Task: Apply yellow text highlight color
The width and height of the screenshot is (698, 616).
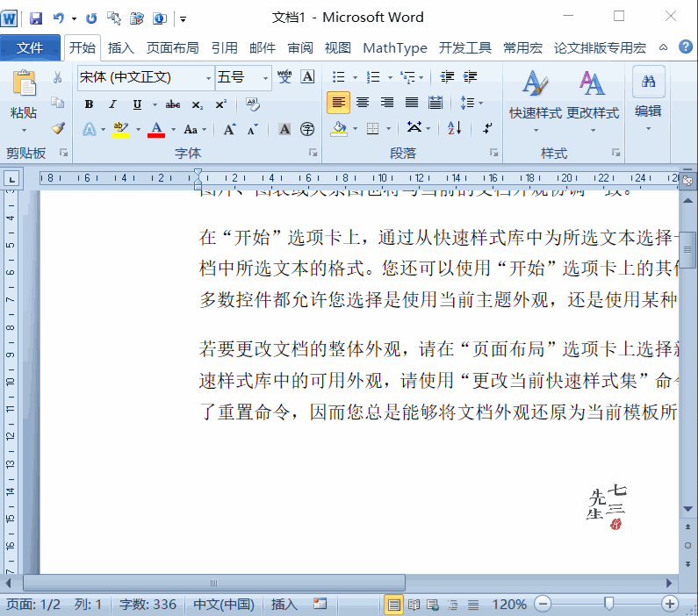Action: point(120,129)
